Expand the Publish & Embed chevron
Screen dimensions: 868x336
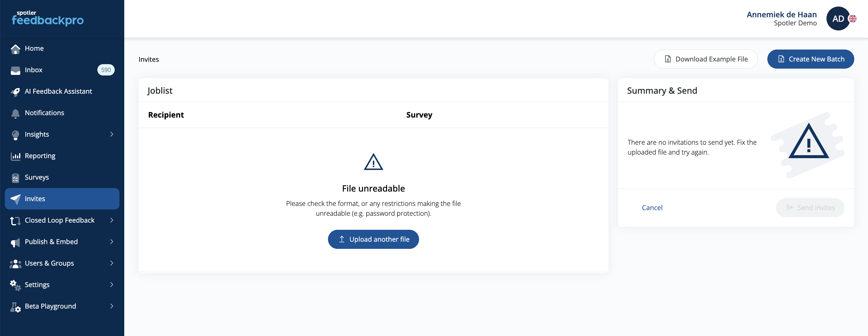point(111,242)
